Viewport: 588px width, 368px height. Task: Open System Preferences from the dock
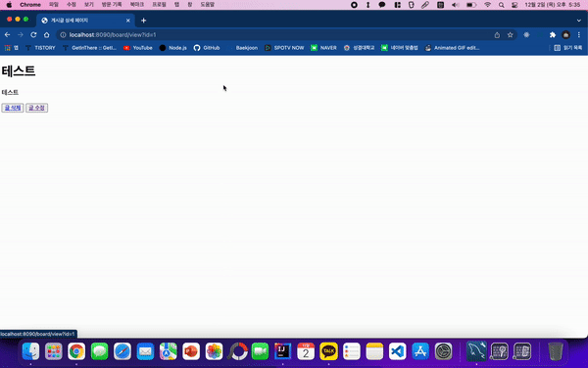[x=443, y=351]
